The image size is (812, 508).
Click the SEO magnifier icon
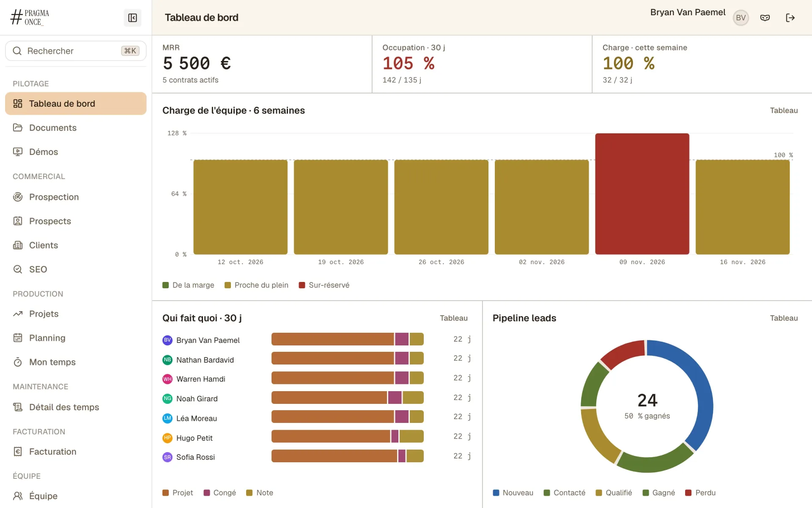coord(18,269)
